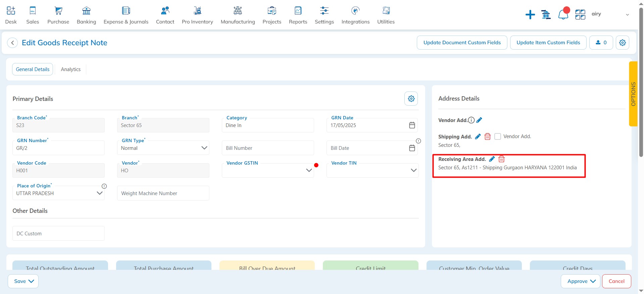Click the Total Outstanding Amount card

pos(60,265)
